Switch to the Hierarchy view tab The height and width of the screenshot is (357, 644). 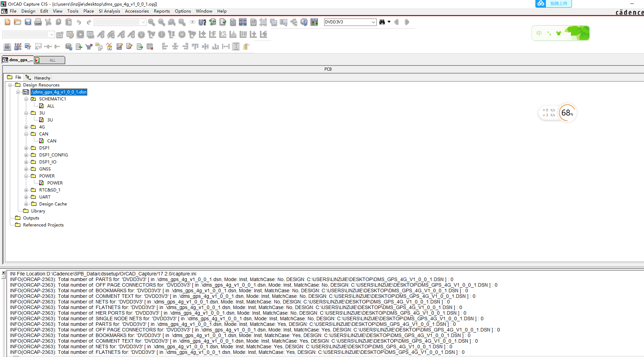pos(38,78)
